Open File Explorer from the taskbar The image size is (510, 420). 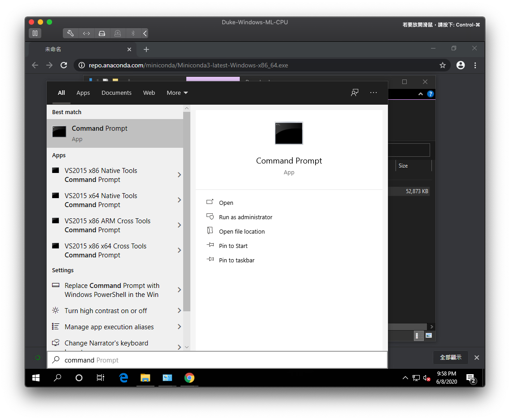pyautogui.click(x=145, y=378)
